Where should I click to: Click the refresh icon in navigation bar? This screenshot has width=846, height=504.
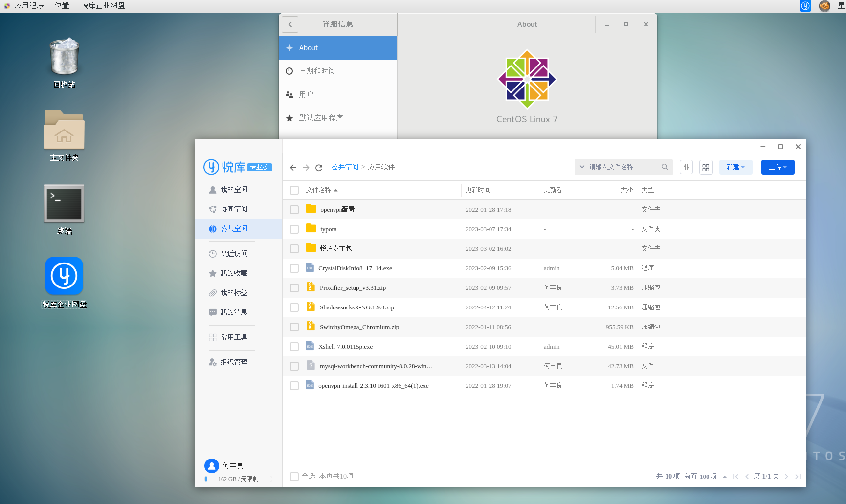tap(319, 168)
